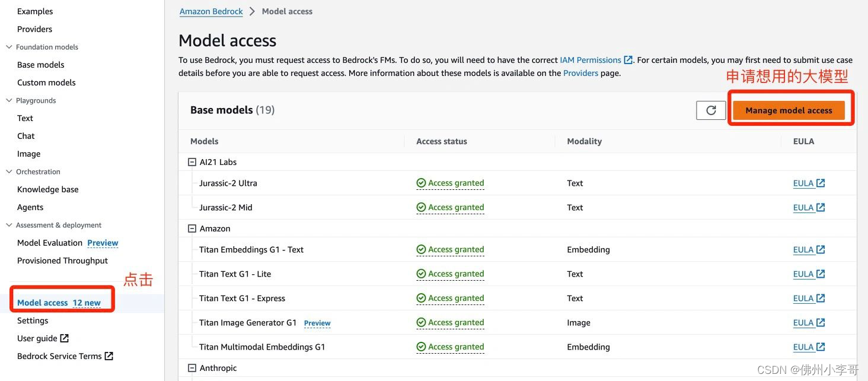Open Provisioned Throughput in the sidebar
Viewport: 868px width, 381px height.
(63, 261)
